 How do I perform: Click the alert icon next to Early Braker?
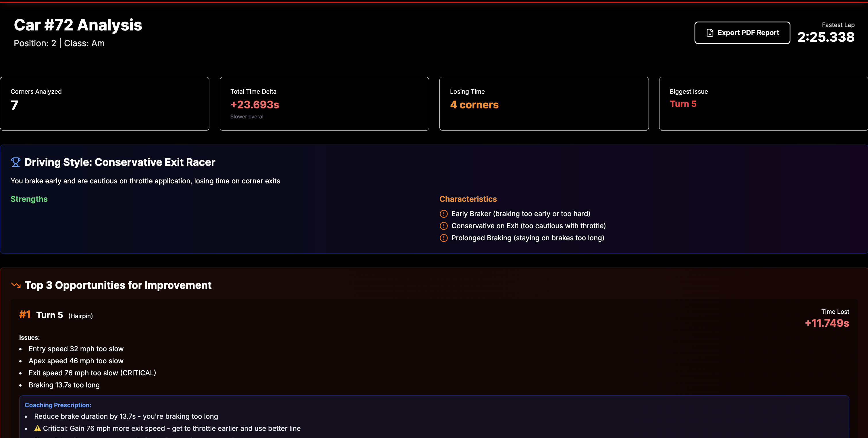[443, 214]
